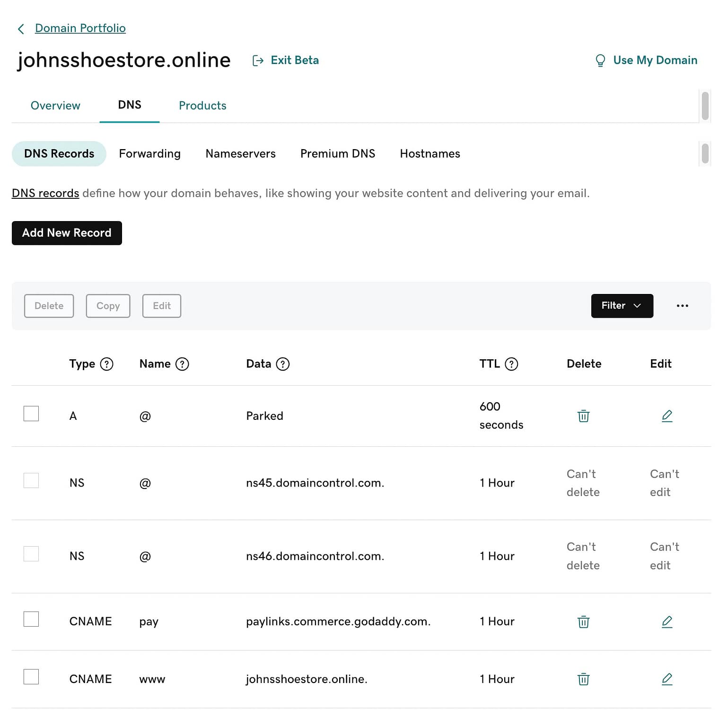The height and width of the screenshot is (710, 728).
Task: Open the Filter dropdown
Action: (x=622, y=306)
